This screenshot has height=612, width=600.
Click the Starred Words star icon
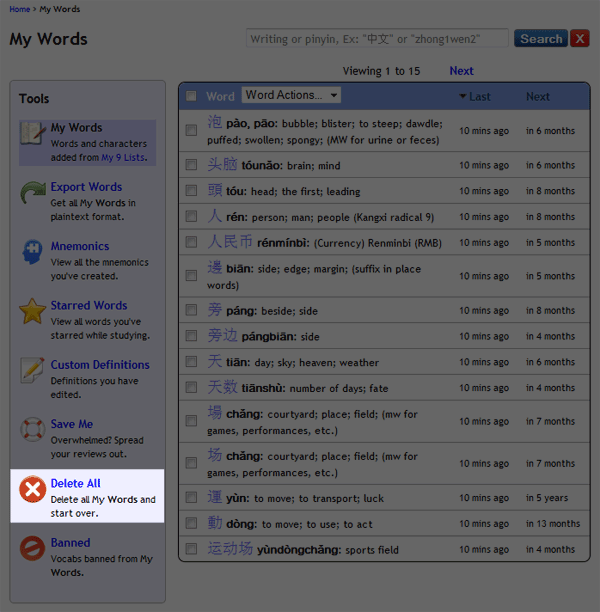click(x=33, y=311)
